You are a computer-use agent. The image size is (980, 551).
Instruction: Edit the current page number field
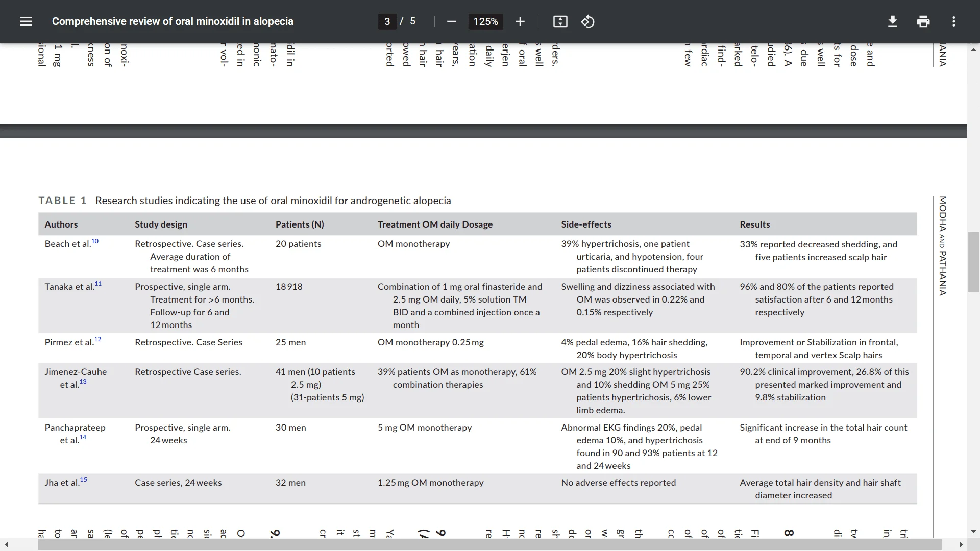[x=387, y=21]
